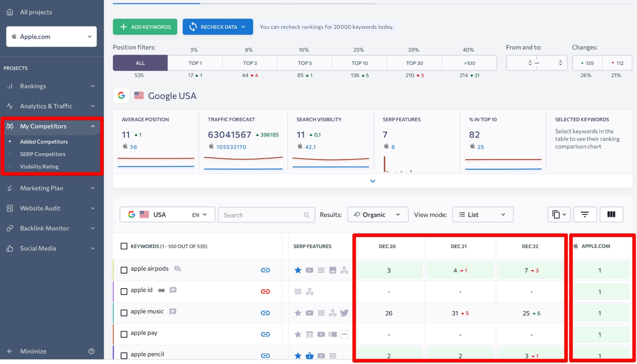The image size is (637, 364).
Task: Open the Organic results dropdown
Action: 378,214
